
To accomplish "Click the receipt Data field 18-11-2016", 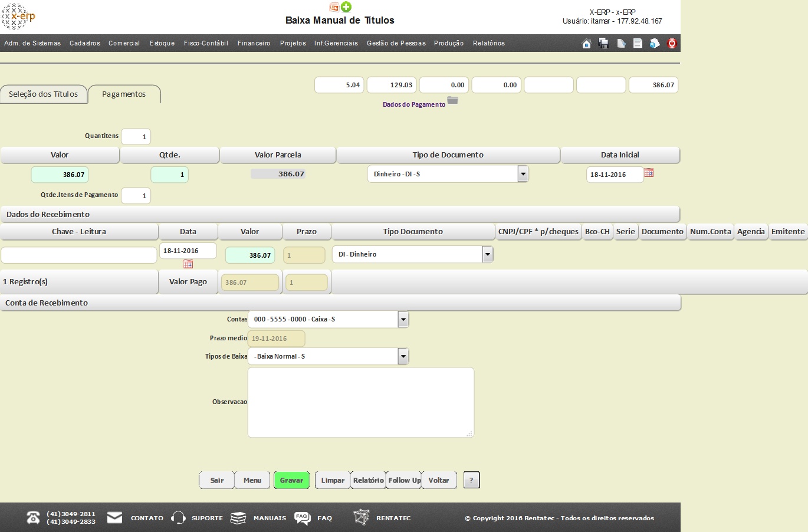I will pyautogui.click(x=188, y=251).
